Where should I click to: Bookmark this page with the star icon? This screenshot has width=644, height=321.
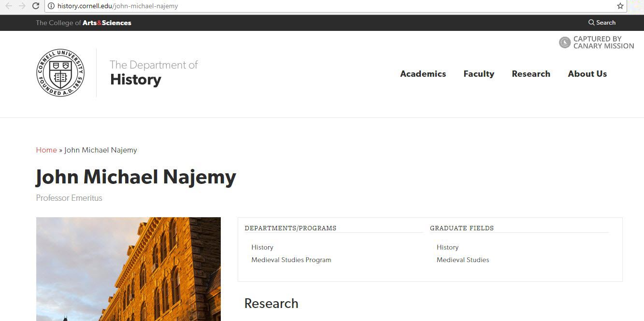(620, 6)
